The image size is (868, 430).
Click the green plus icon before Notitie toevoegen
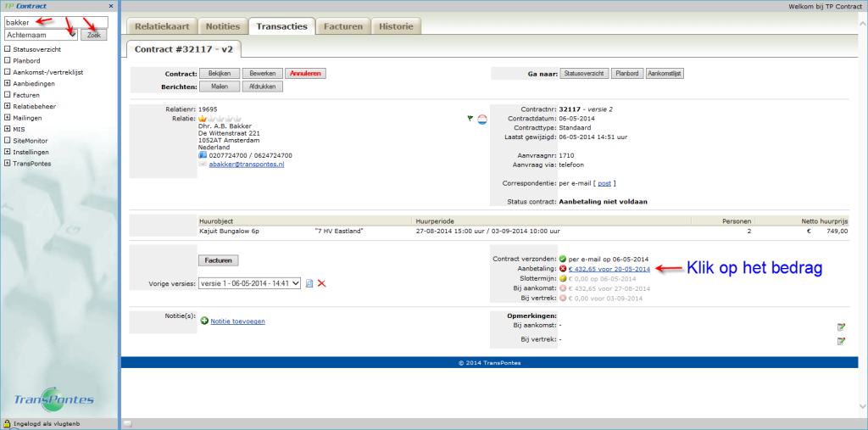coord(204,321)
